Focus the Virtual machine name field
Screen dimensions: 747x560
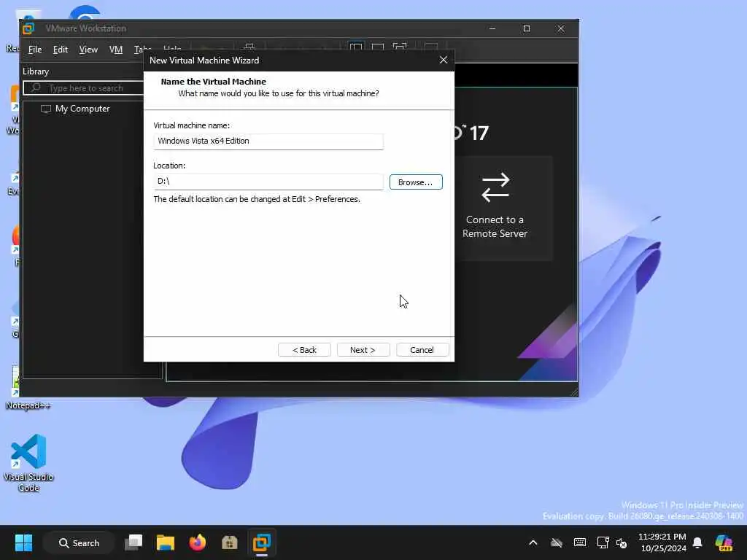click(268, 141)
